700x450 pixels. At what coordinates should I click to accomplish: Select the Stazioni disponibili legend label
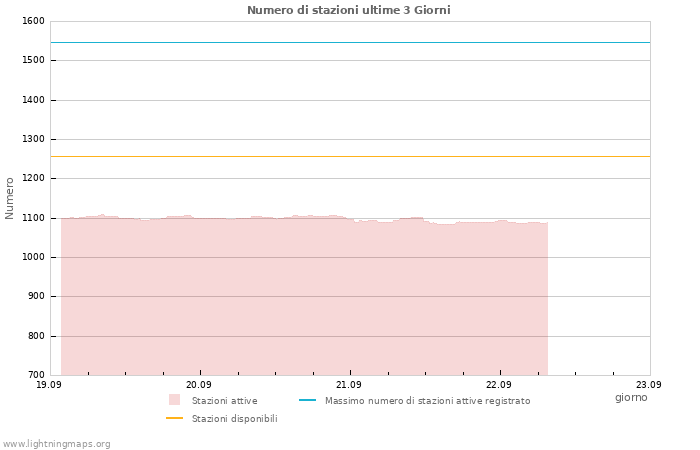(235, 419)
